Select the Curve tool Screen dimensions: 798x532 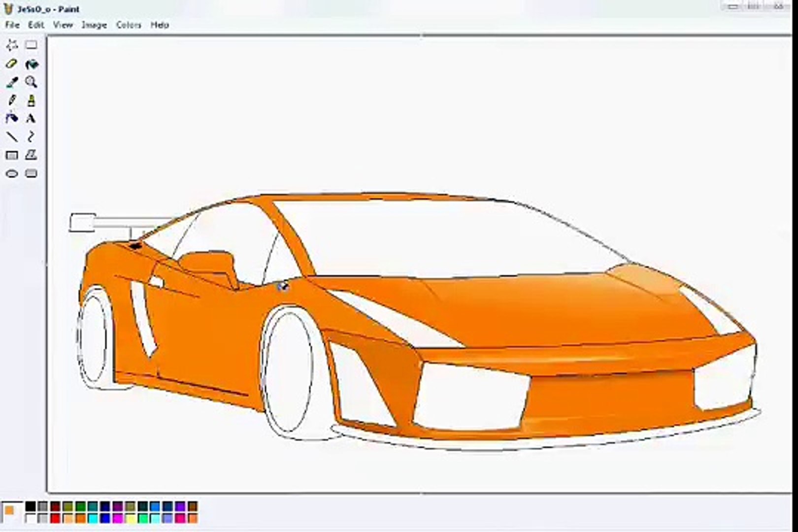click(x=31, y=136)
